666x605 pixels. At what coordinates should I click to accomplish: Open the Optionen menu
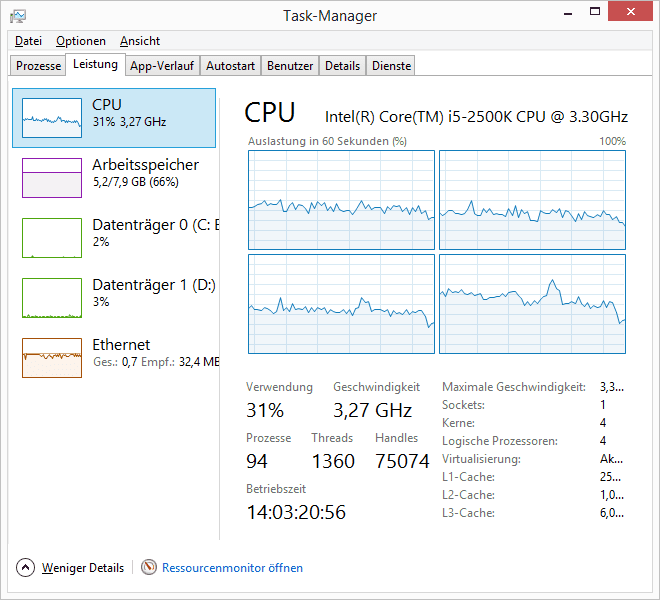pyautogui.click(x=81, y=41)
